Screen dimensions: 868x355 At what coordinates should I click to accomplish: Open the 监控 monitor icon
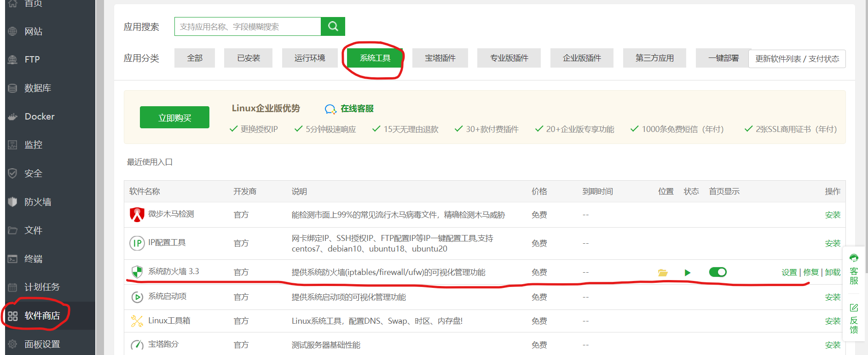12,145
